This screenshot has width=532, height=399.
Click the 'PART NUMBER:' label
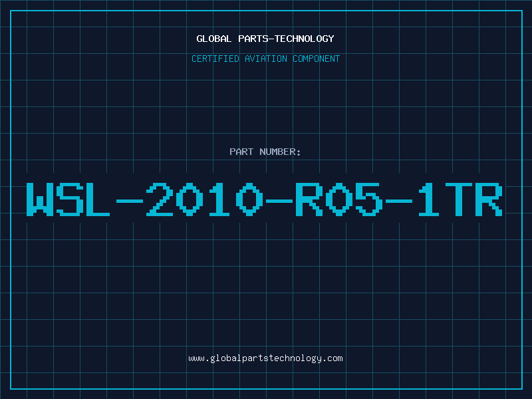point(265,152)
